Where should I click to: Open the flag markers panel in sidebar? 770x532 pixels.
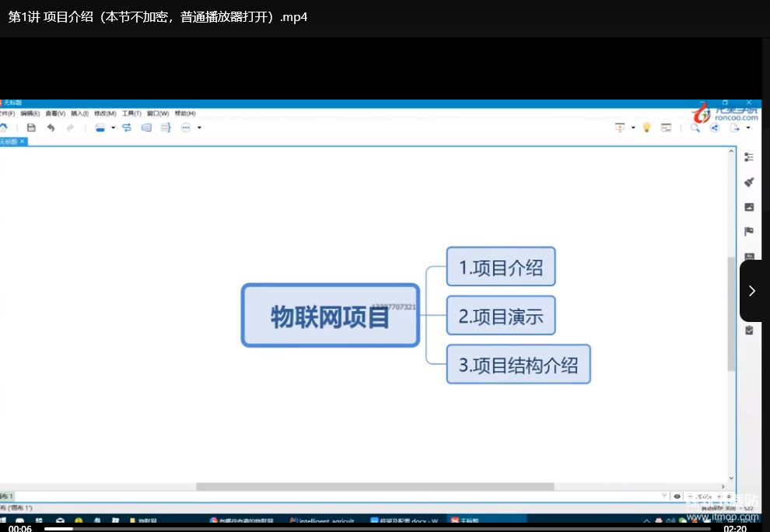click(749, 232)
